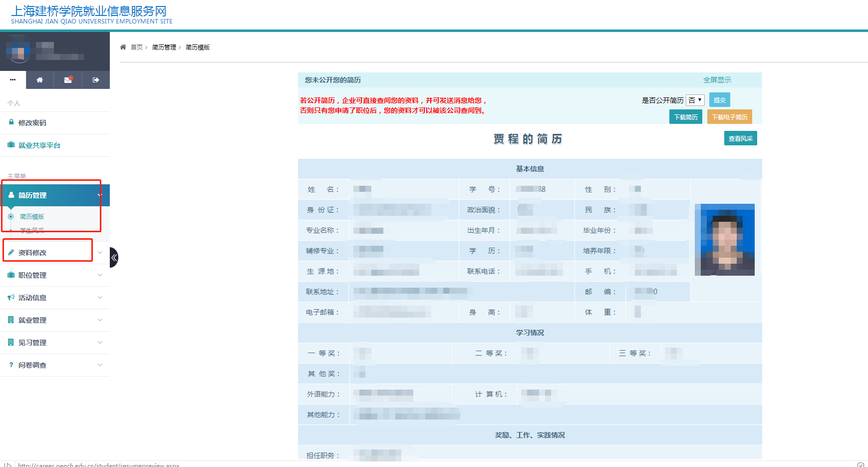Select 简历管理 in the breadcrumb trail
This screenshot has width=868, height=467.
click(165, 46)
